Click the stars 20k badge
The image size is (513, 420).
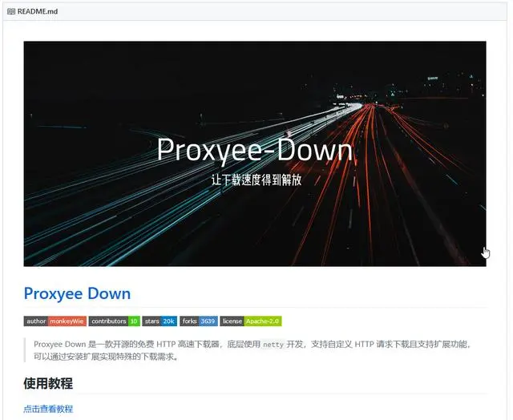point(160,321)
